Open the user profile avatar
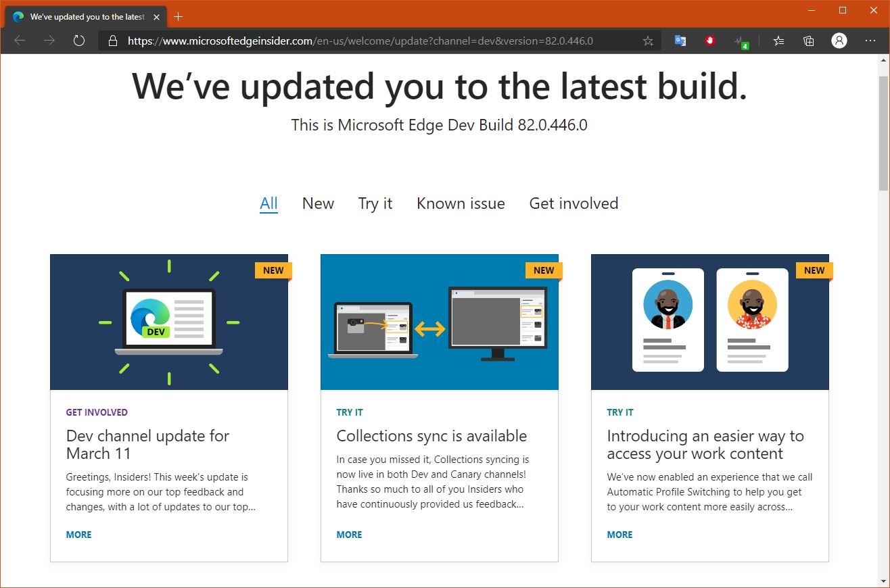 (x=839, y=41)
